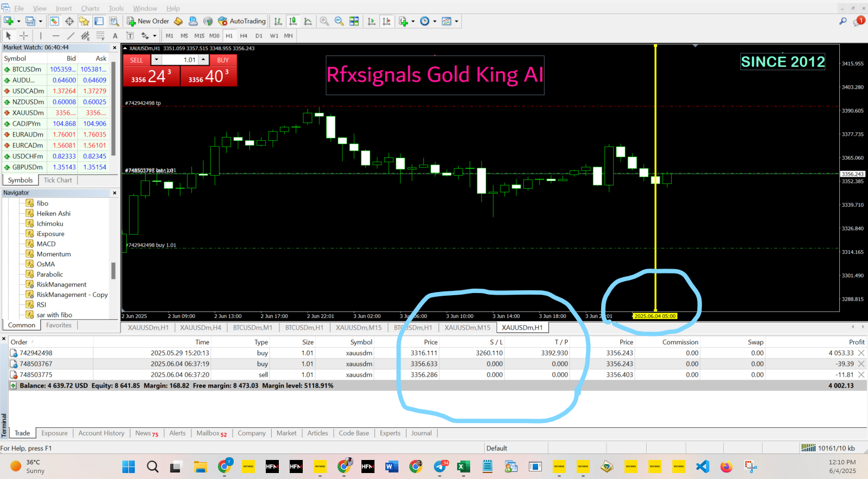Toggle the Chart Shift icon
The image size is (868, 479).
click(x=386, y=21)
